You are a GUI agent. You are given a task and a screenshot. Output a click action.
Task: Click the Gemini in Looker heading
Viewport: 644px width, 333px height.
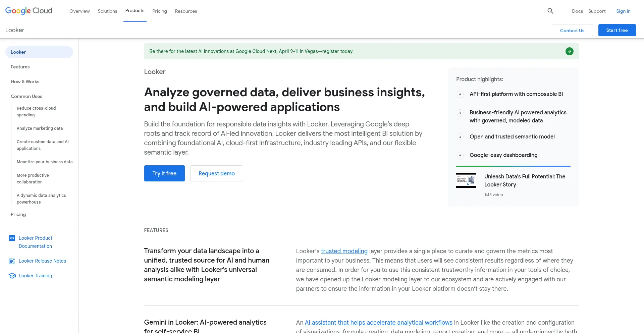pos(205,326)
